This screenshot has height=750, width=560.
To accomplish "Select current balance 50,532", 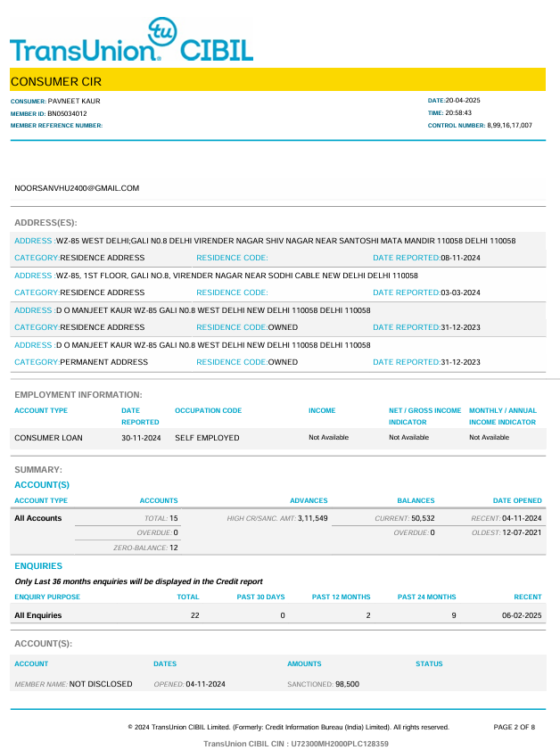I will tap(423, 518).
